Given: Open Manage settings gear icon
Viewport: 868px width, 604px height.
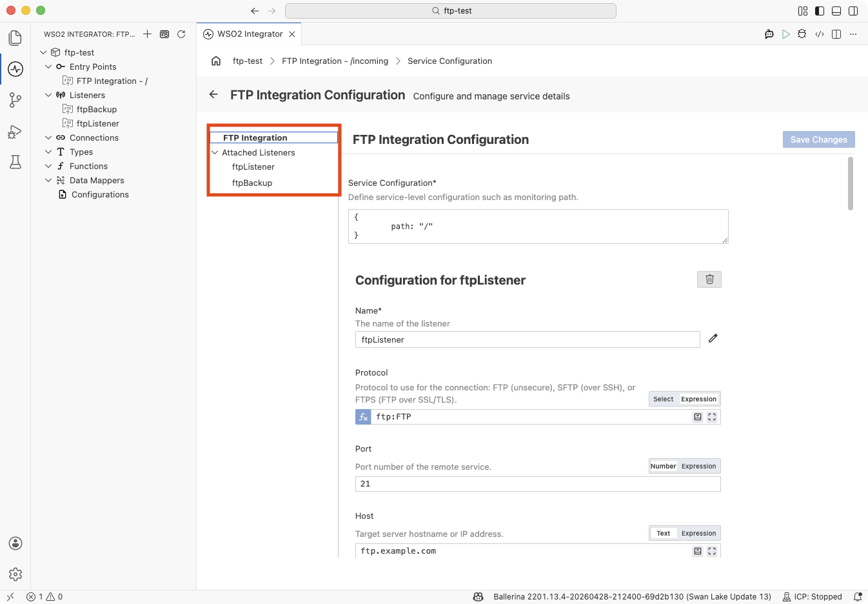Looking at the screenshot, I should pos(15,574).
